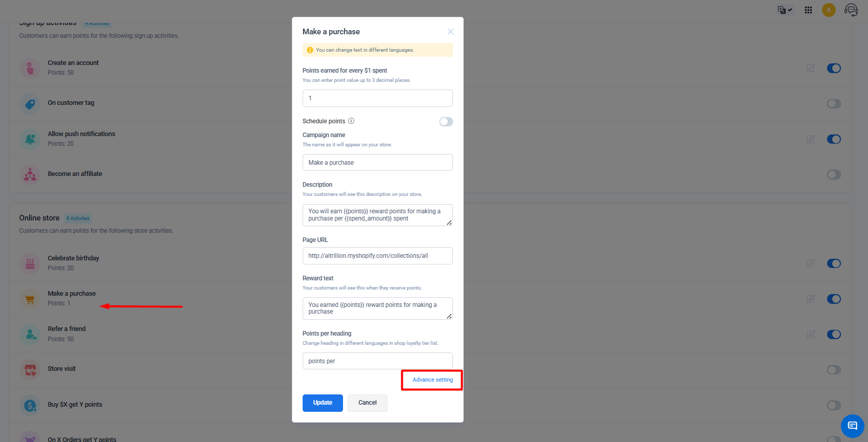Image resolution: width=868 pixels, height=442 pixels.
Task: Edit the Create an account activity
Action: click(810, 68)
